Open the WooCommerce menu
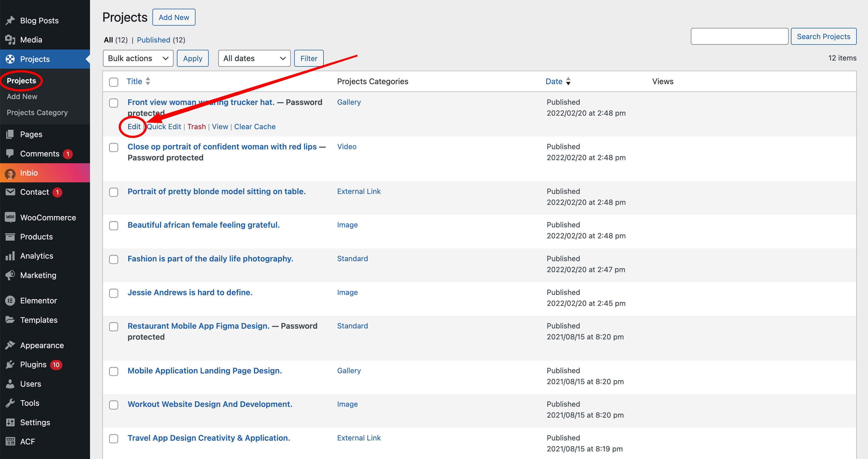 tap(45, 218)
